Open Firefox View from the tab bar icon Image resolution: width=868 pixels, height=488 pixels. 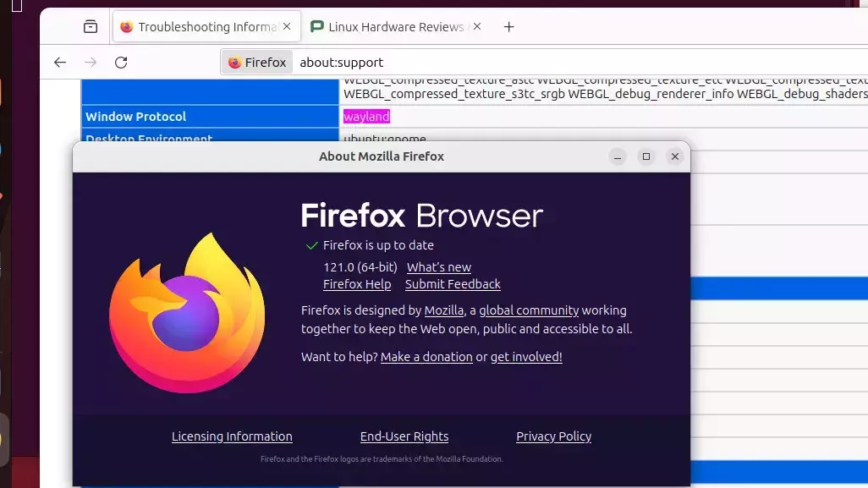[91, 26]
